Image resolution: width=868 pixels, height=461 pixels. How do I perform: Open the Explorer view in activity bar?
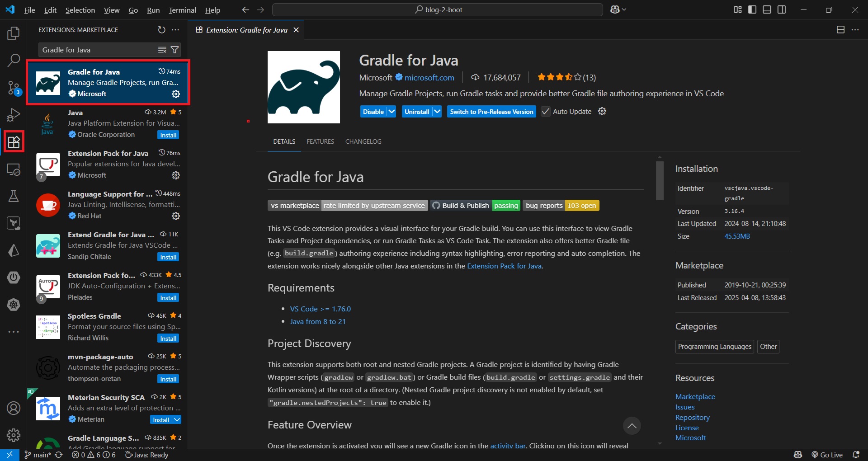click(14, 33)
